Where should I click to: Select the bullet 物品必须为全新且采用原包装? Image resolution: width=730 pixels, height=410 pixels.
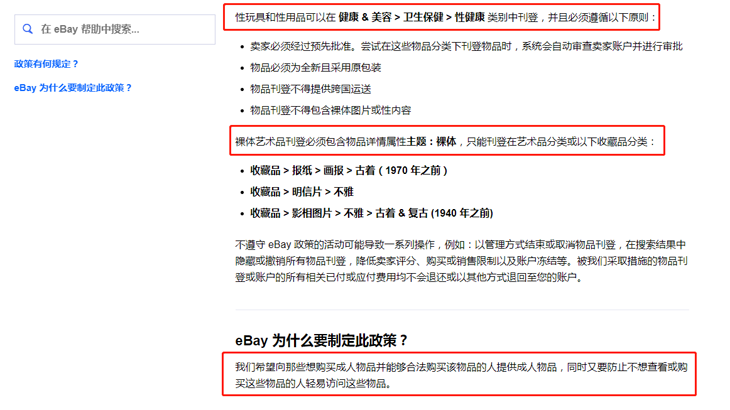pyautogui.click(x=316, y=68)
